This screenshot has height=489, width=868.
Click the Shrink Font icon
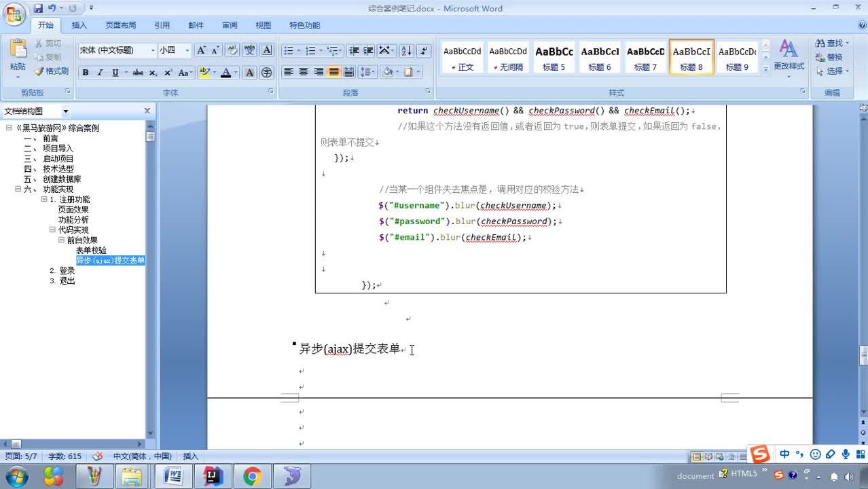pos(215,50)
